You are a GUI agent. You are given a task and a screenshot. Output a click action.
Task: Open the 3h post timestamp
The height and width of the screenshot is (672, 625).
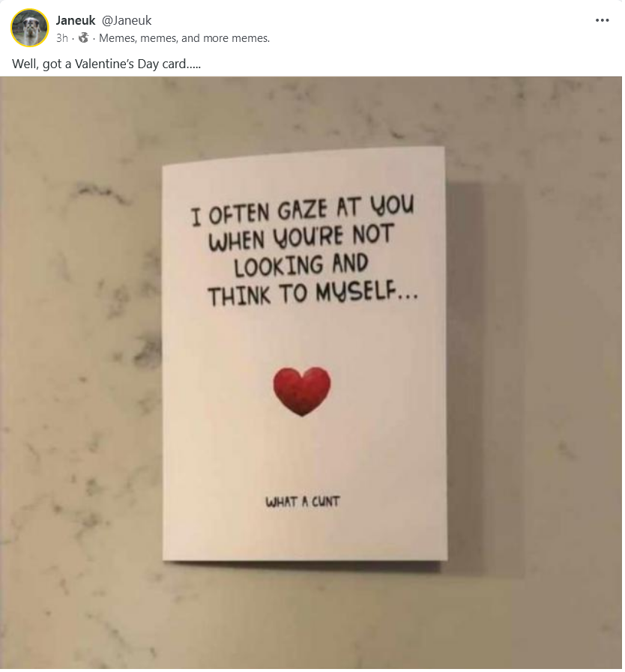61,38
